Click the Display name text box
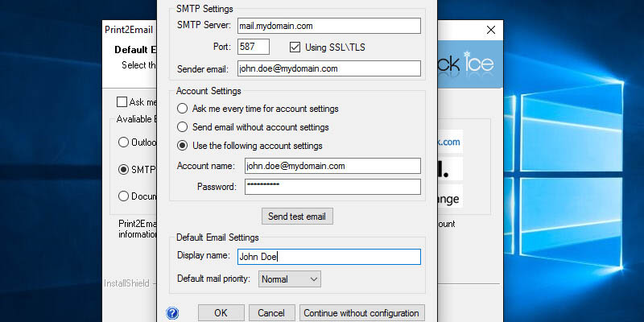Viewport: 644px width, 322px height. click(x=328, y=257)
